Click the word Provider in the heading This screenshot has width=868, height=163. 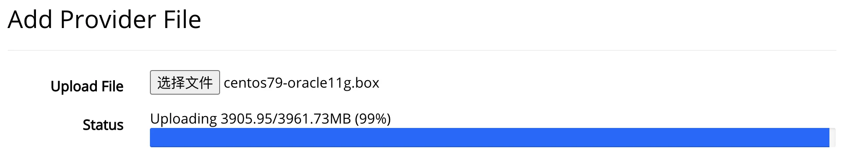pos(108,20)
